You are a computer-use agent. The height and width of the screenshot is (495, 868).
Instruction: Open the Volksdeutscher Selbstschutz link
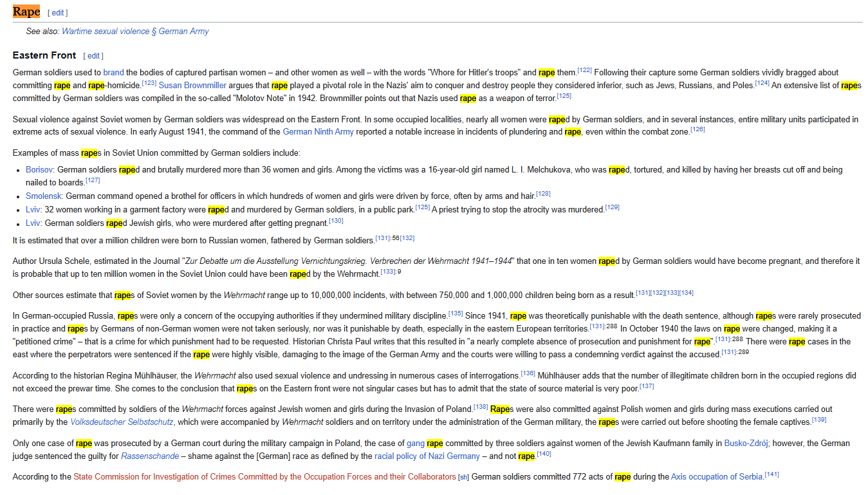coord(122,422)
